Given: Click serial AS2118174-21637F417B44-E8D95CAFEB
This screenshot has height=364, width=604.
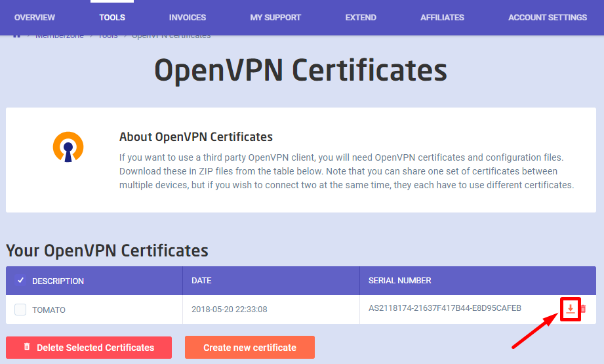Looking at the screenshot, I should [445, 308].
